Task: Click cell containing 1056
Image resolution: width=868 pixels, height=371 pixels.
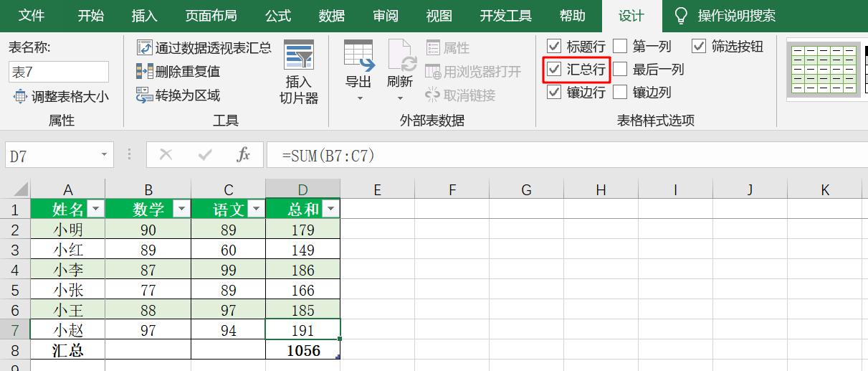Action: [303, 351]
